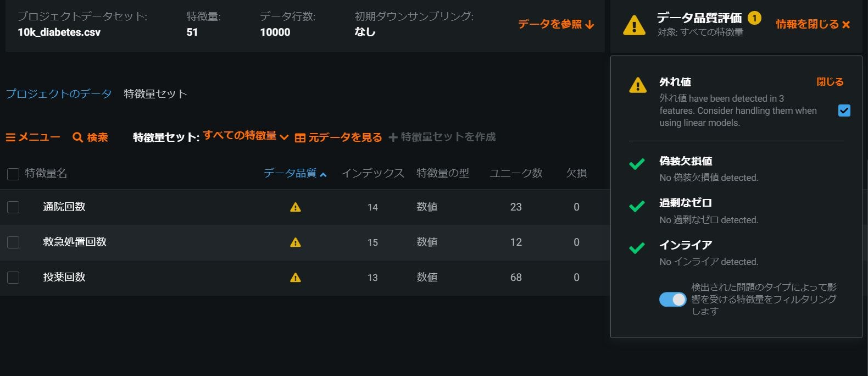This screenshot has width=868, height=376.
Task: Uncheck the 外れ値 checkbox in the panel
Action: [x=844, y=110]
